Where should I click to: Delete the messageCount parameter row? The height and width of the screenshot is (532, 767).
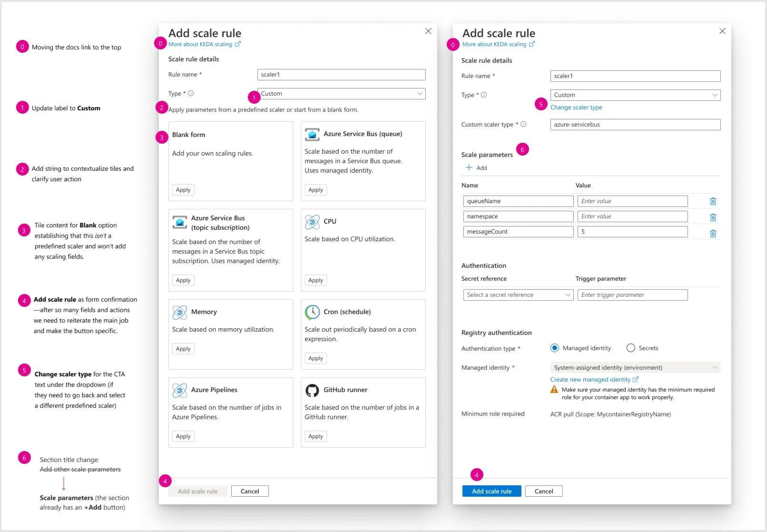[713, 234]
